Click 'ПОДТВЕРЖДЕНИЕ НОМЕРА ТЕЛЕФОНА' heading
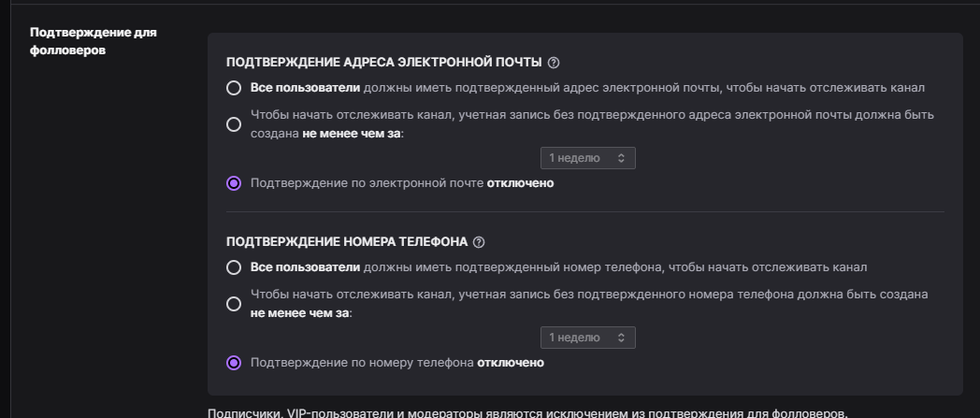The height and width of the screenshot is (418, 980). [x=347, y=242]
